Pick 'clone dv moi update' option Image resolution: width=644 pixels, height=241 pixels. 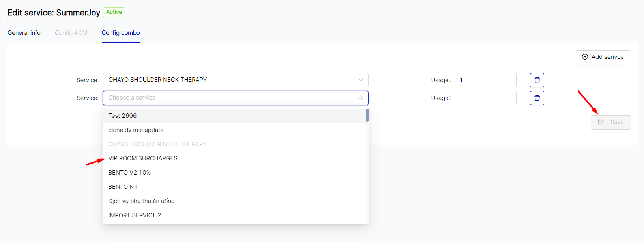tap(136, 130)
